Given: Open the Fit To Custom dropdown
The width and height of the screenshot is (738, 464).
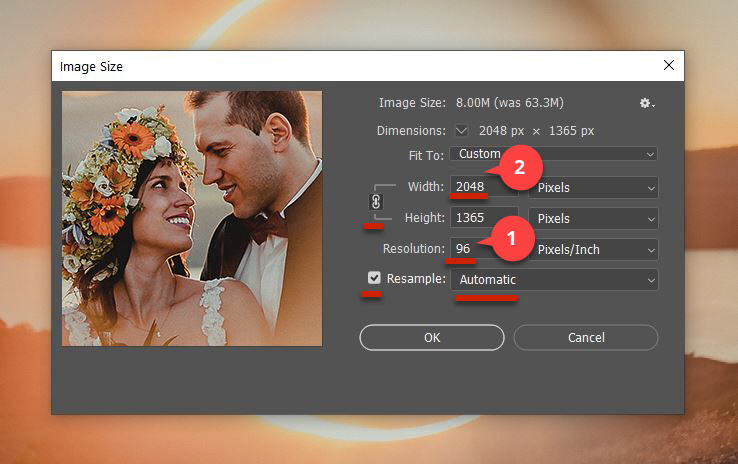Looking at the screenshot, I should 554,154.
